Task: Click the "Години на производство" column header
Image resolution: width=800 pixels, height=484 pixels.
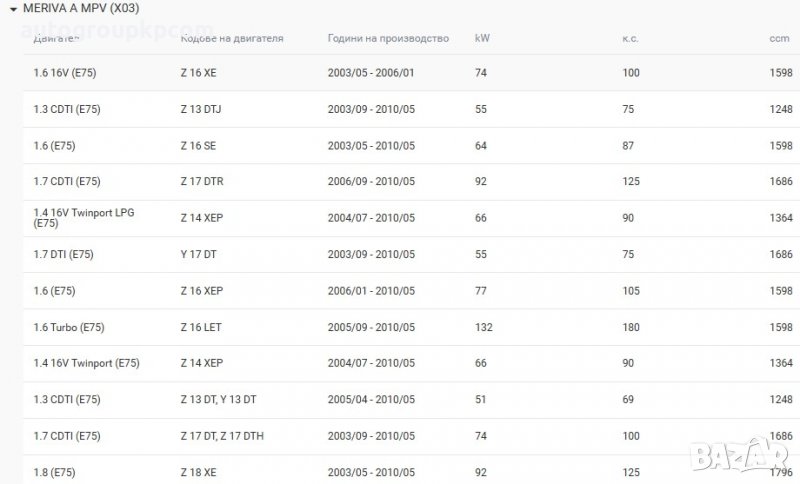Action: (x=387, y=38)
